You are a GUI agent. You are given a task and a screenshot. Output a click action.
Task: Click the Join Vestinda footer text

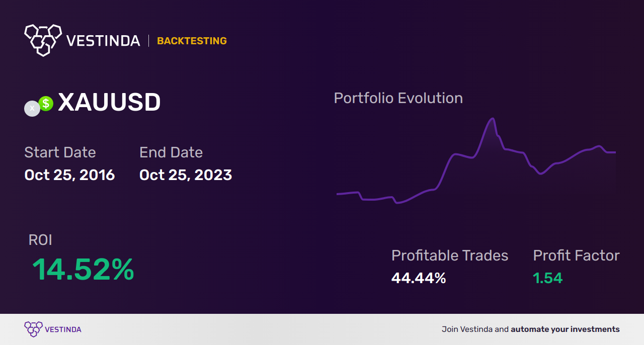tap(468, 329)
